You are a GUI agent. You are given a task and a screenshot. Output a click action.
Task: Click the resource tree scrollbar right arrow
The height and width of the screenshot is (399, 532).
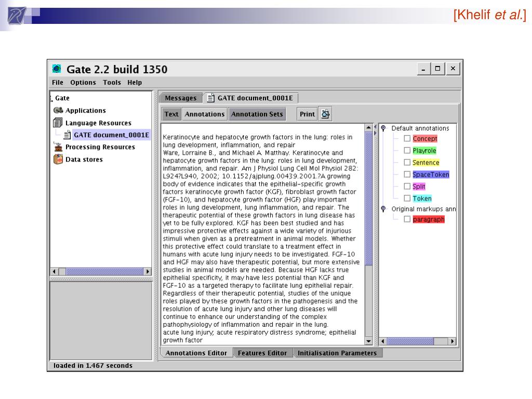coord(148,271)
